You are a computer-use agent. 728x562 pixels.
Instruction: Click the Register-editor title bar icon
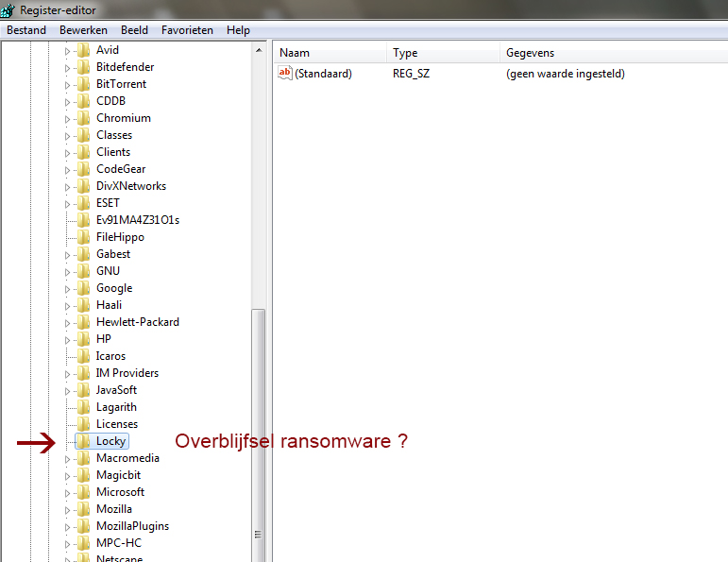click(x=8, y=9)
